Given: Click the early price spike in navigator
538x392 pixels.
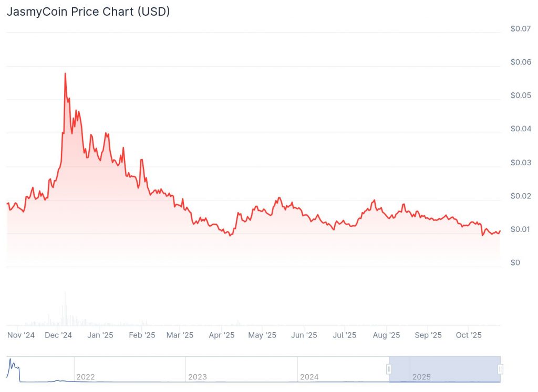Looking at the screenshot, I should click(11, 362).
